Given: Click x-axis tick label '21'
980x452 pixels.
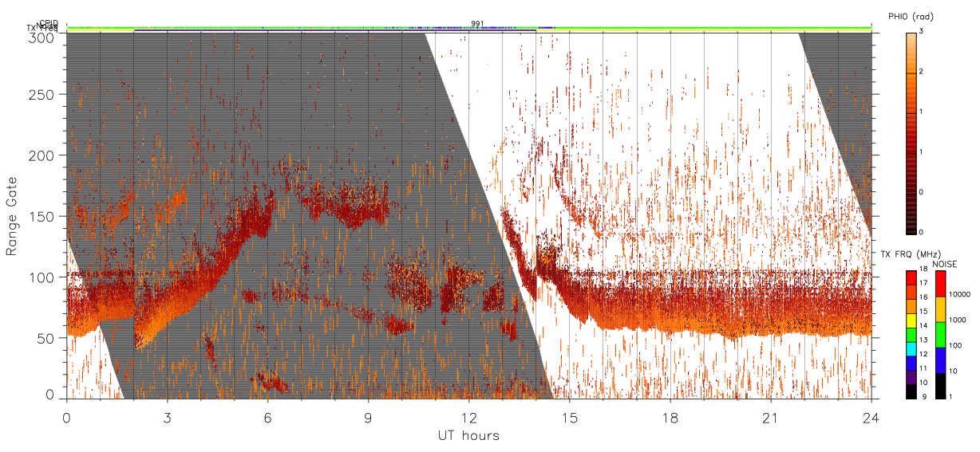Looking at the screenshot, I should (x=770, y=417).
